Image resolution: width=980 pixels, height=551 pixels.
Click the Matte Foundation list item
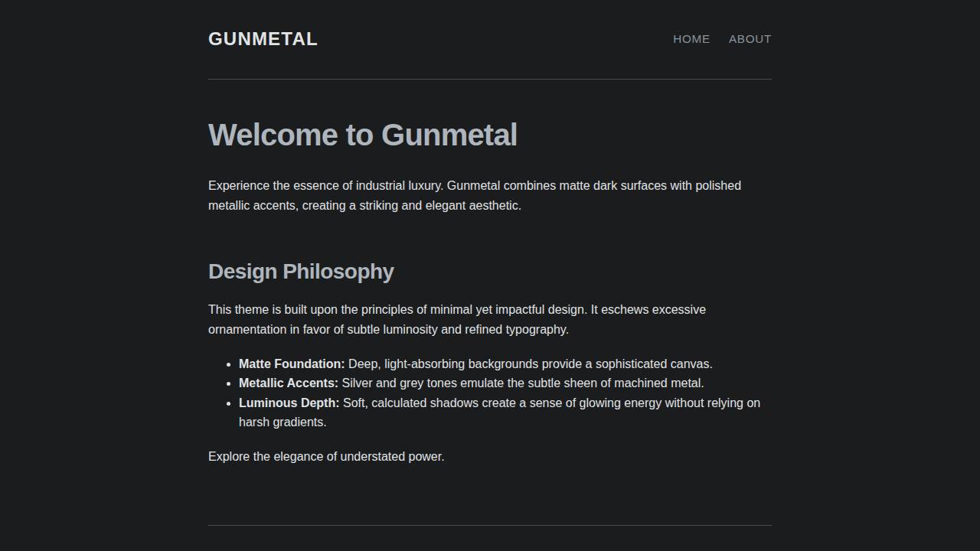point(475,364)
